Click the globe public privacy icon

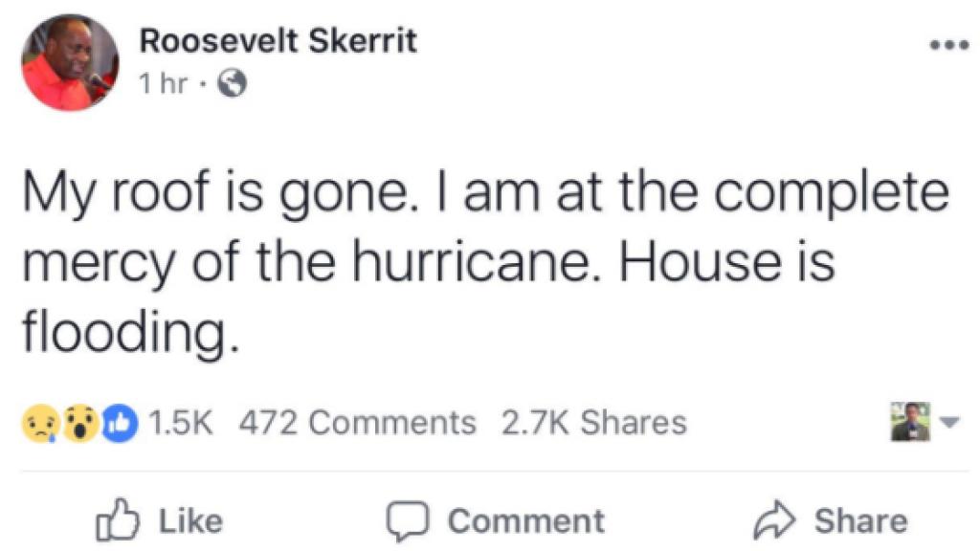[x=233, y=85]
